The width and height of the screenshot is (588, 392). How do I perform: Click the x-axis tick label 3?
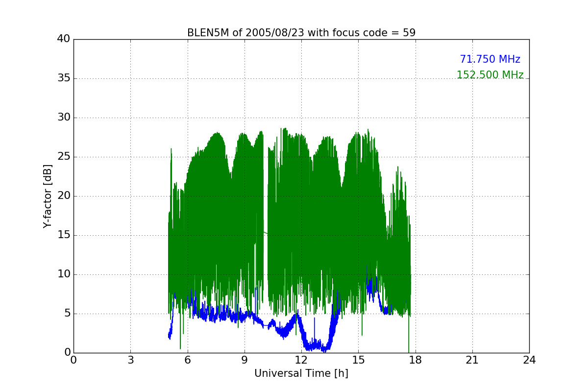tap(130, 360)
